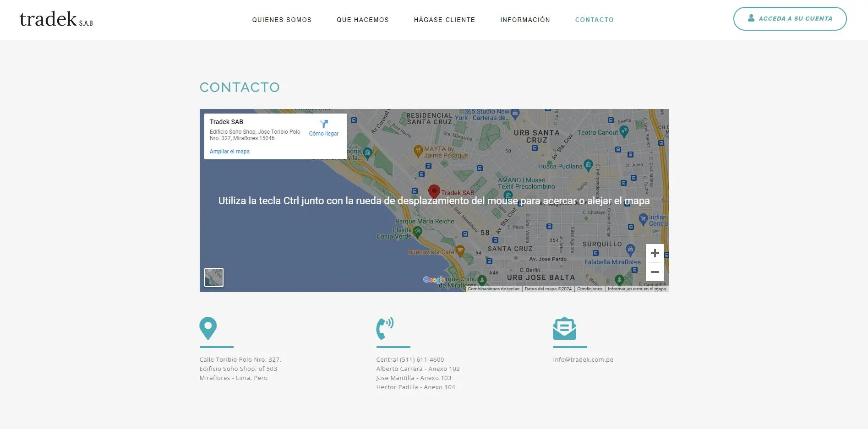The height and width of the screenshot is (429, 868).
Task: Click the red Tradek SAB map pin
Action: [434, 191]
